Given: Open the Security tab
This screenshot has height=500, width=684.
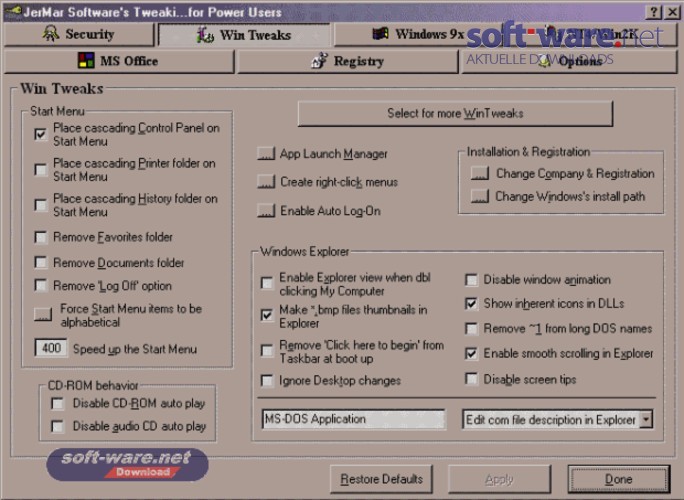Looking at the screenshot, I should (79, 34).
